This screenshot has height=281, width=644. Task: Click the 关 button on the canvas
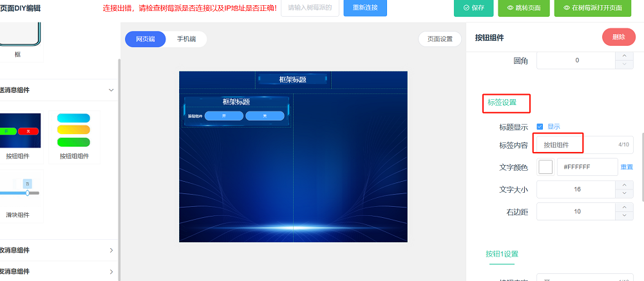click(x=265, y=116)
